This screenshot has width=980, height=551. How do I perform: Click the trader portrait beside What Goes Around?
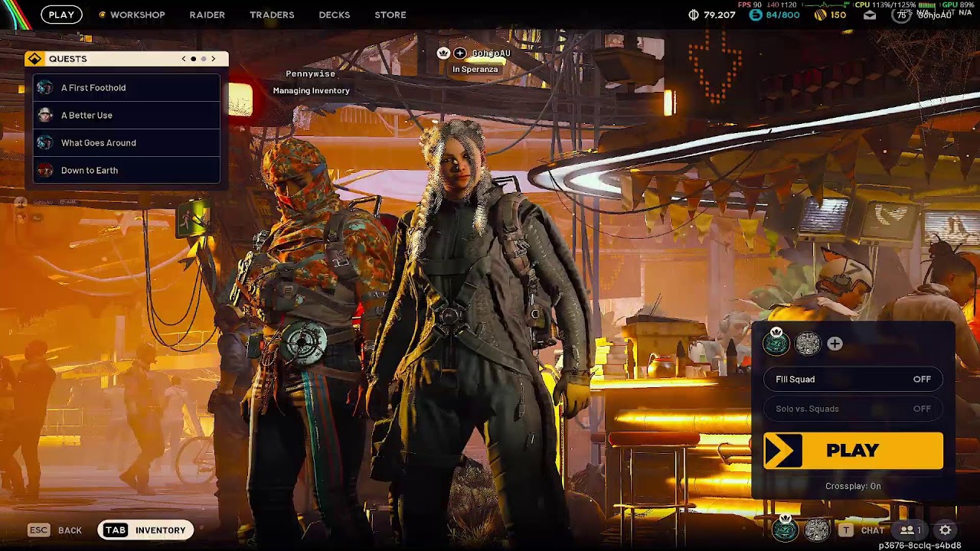coord(45,142)
